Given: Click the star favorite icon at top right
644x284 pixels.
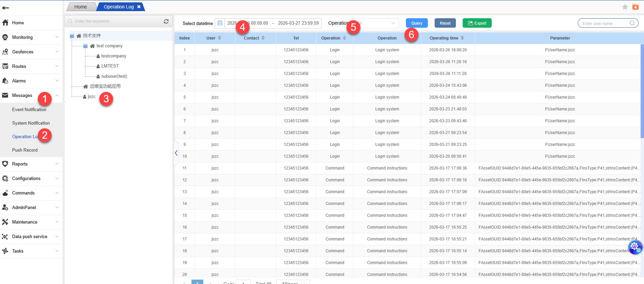Looking at the screenshot, I should [625, 7].
